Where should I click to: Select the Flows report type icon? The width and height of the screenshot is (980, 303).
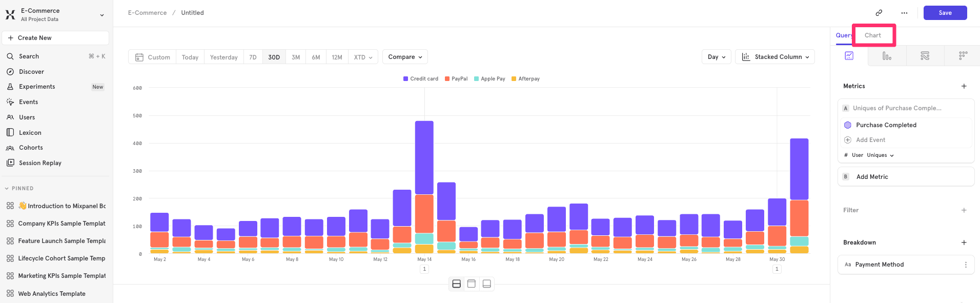tap(925, 56)
